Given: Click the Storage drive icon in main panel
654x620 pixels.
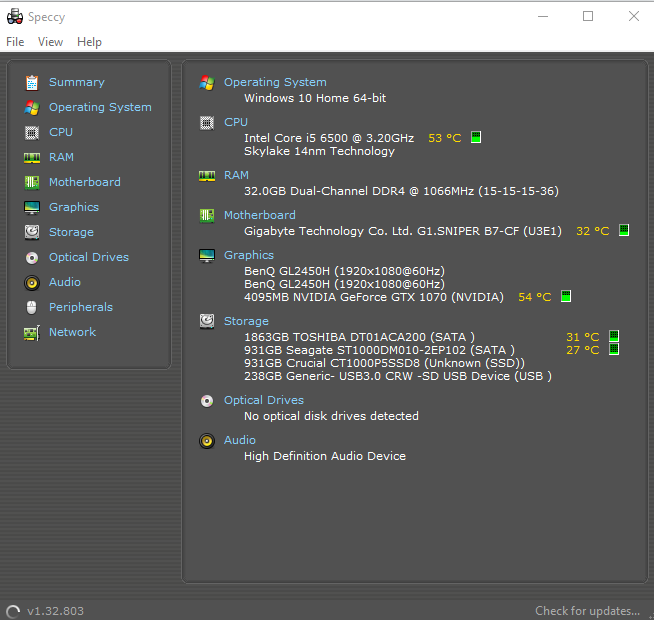Looking at the screenshot, I should [x=207, y=321].
